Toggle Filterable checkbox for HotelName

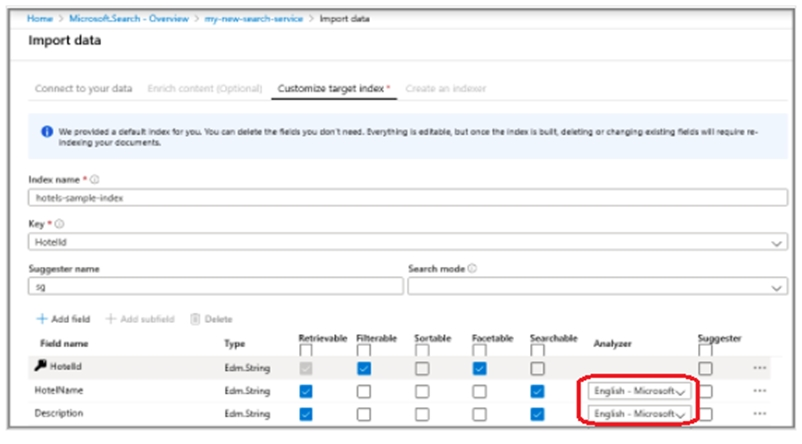click(x=364, y=391)
